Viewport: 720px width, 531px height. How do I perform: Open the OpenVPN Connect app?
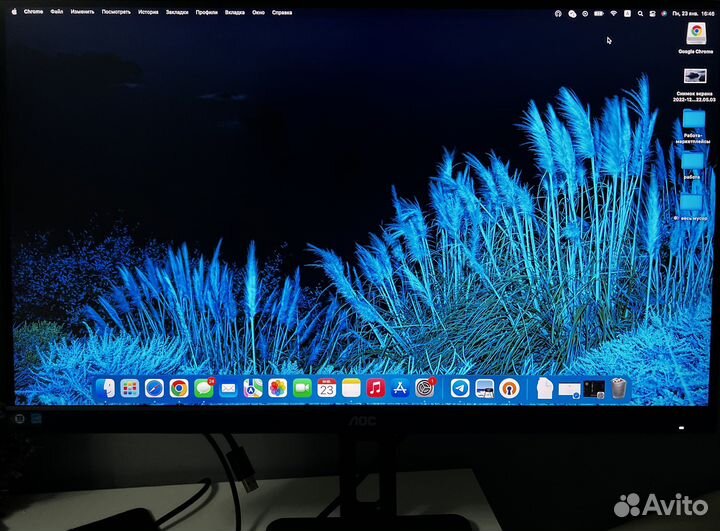[509, 389]
